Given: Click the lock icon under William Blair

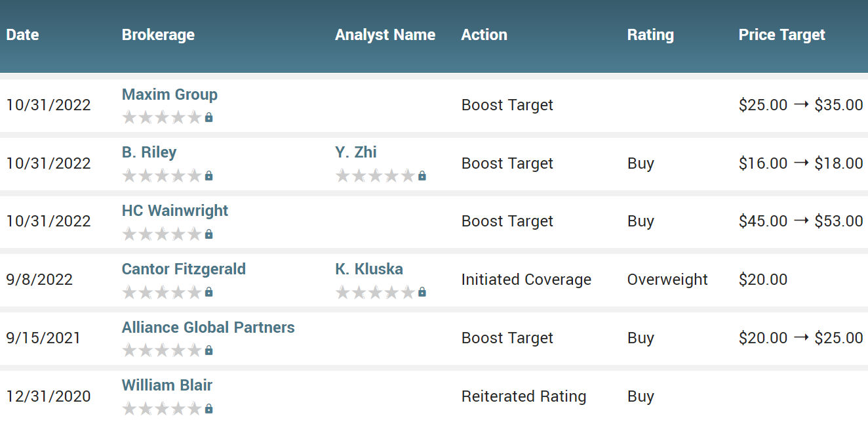Looking at the screenshot, I should 208,409.
